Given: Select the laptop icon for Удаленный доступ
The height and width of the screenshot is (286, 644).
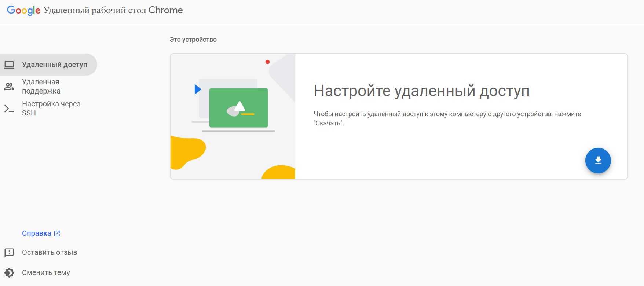Looking at the screenshot, I should (x=9, y=65).
